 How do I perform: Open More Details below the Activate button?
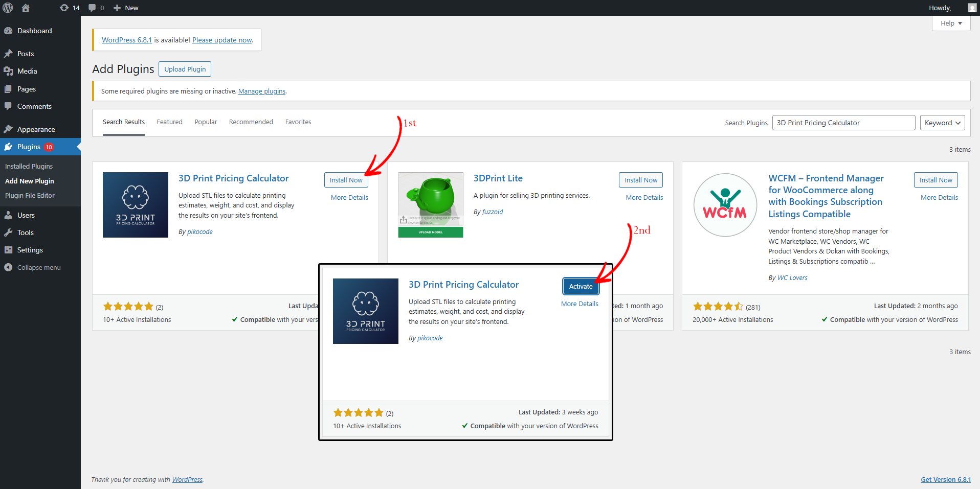(580, 304)
